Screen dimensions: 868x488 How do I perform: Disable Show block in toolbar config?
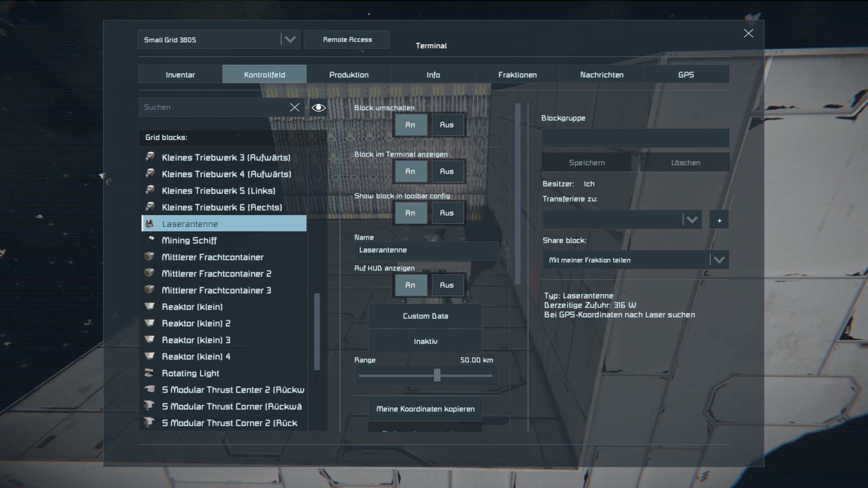[x=447, y=213]
